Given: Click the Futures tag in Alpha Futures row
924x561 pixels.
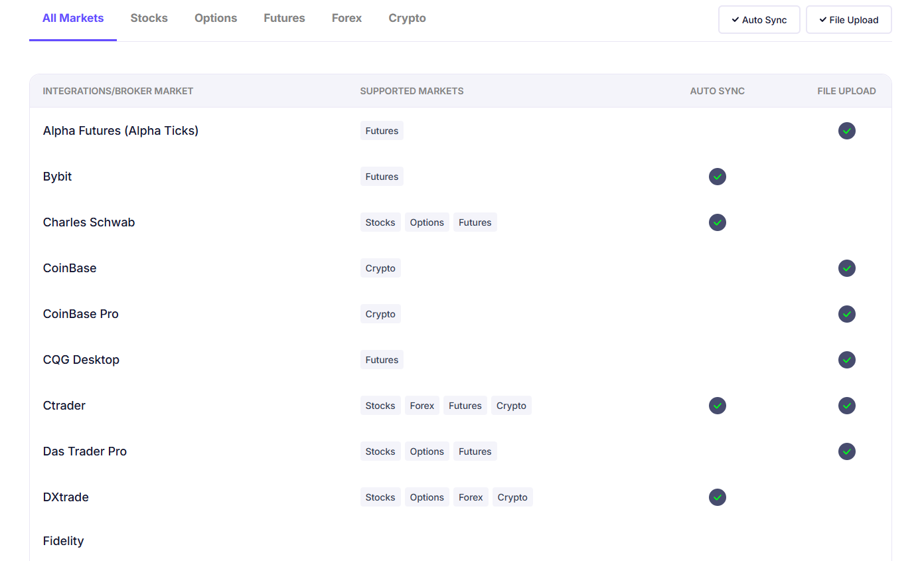Looking at the screenshot, I should [382, 131].
